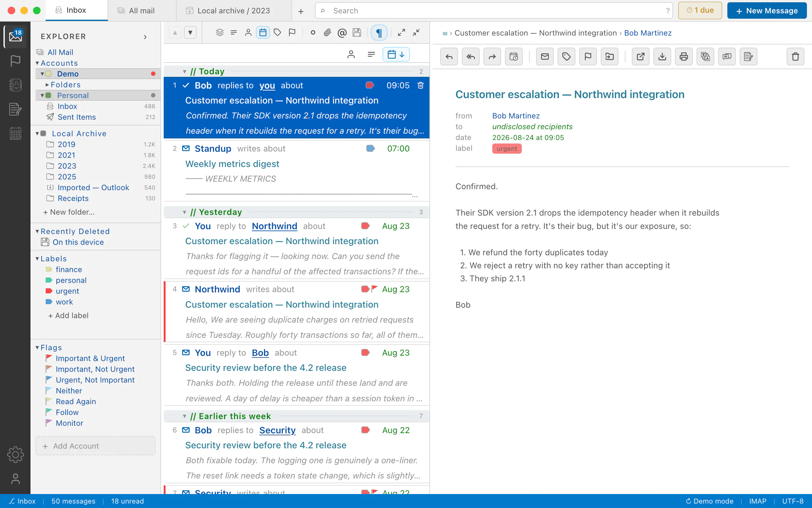The image size is (812, 508).
Task: Toggle the attachment paperclip filter
Action: [327, 33]
